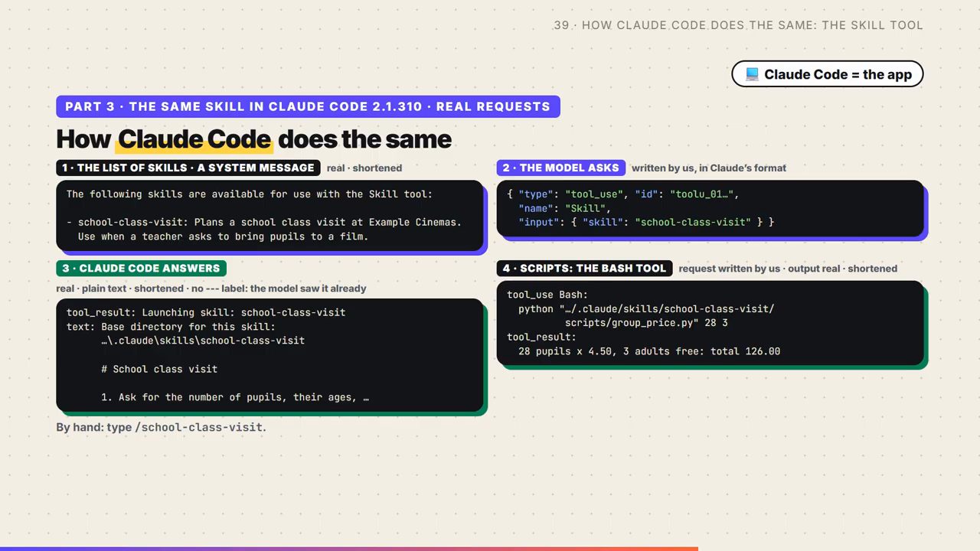Click the line 'tool_use Bash:'

pos(547,295)
